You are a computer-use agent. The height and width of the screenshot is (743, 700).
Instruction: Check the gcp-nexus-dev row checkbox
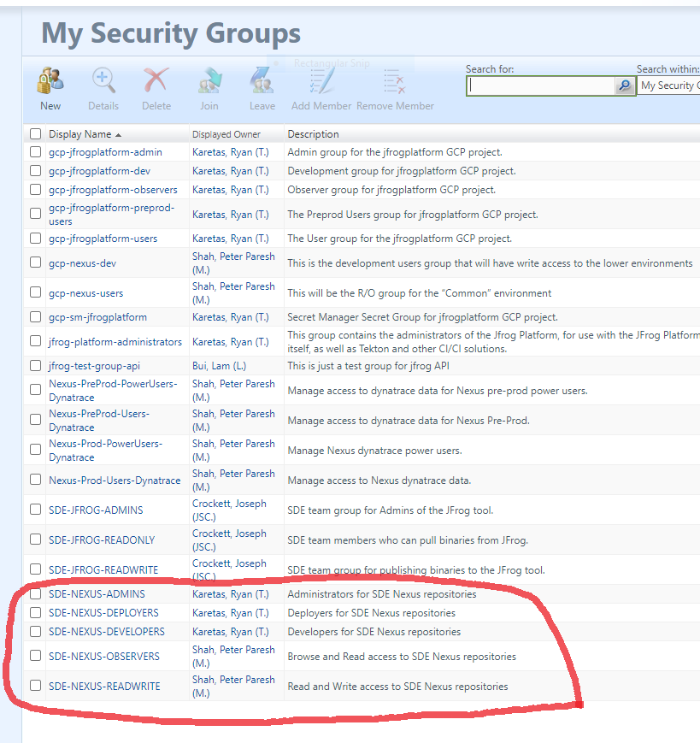(x=36, y=262)
